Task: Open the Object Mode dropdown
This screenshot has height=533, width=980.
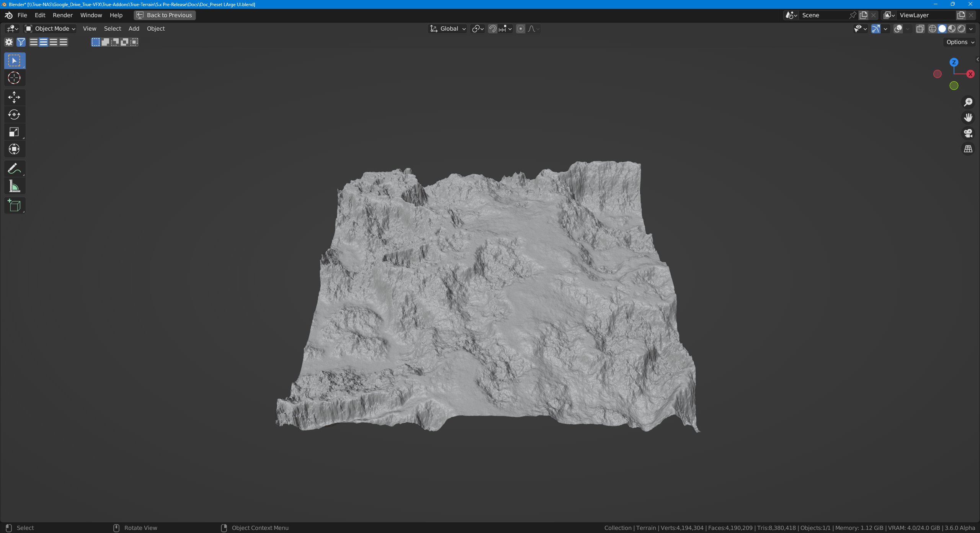Action: 50,29
